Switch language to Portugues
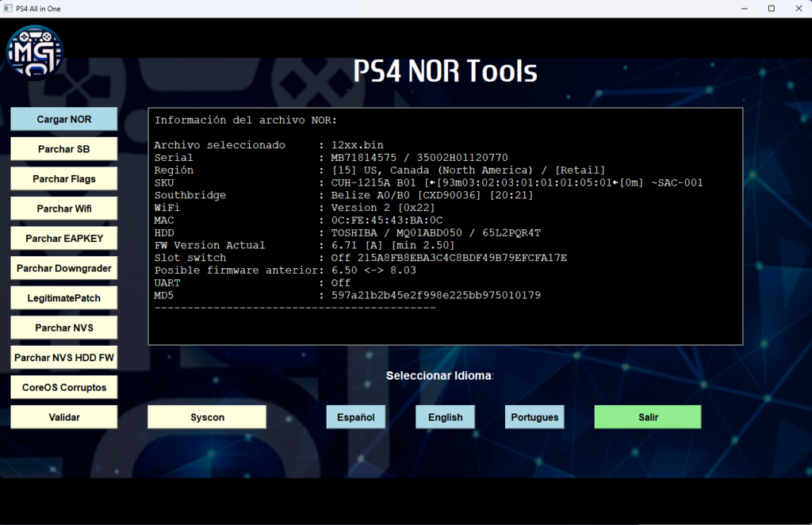This screenshot has width=812, height=525. (x=534, y=417)
